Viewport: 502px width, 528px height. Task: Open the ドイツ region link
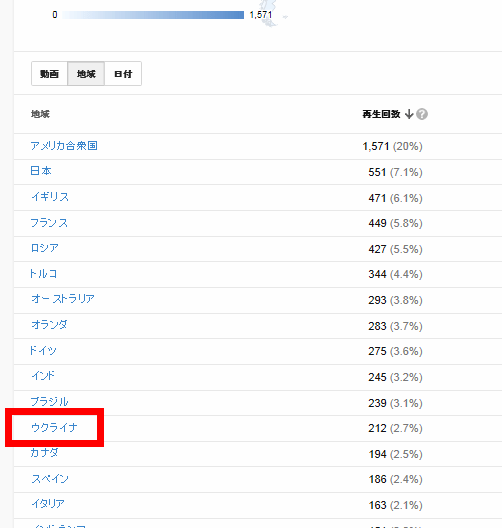tap(43, 351)
